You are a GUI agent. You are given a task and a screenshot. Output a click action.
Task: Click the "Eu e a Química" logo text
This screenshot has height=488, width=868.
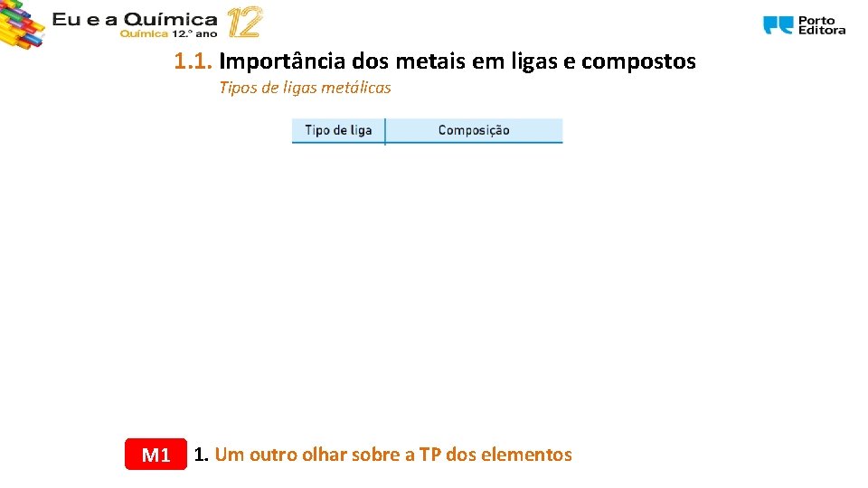pos(135,18)
